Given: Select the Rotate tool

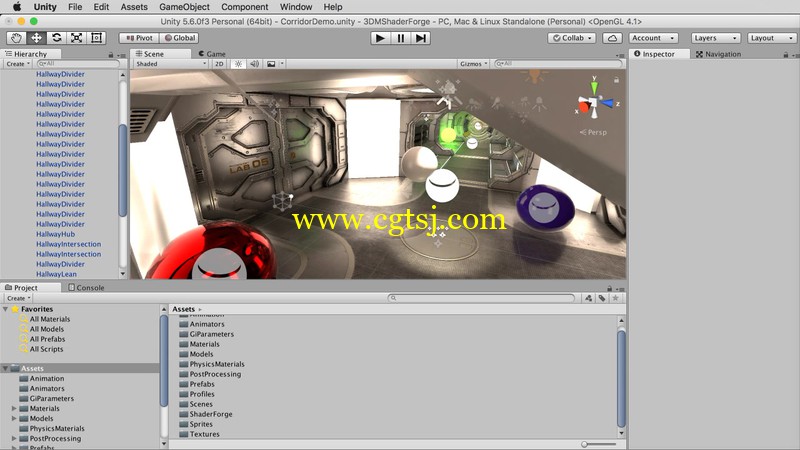Looking at the screenshot, I should (x=57, y=38).
